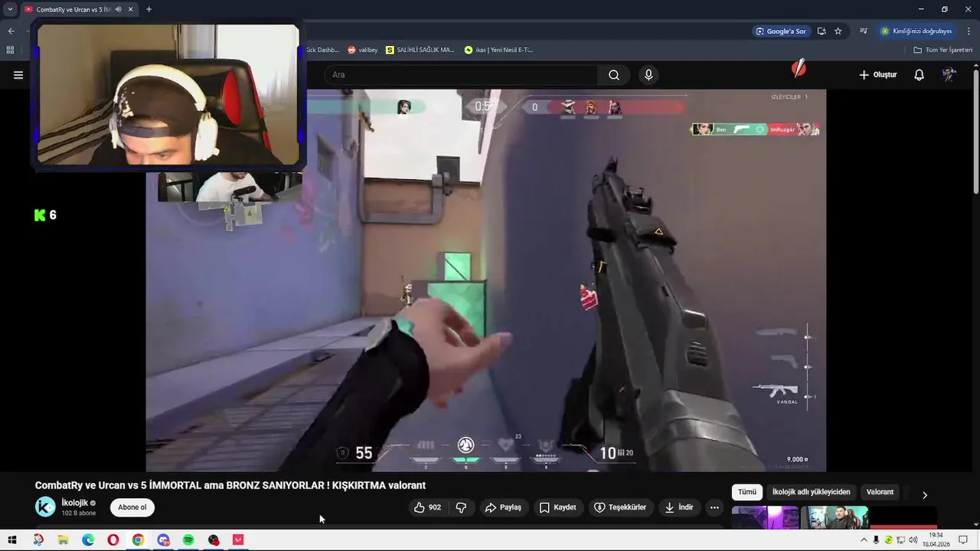Open the Windows Start menu
The height and width of the screenshot is (551, 980).
12,540
